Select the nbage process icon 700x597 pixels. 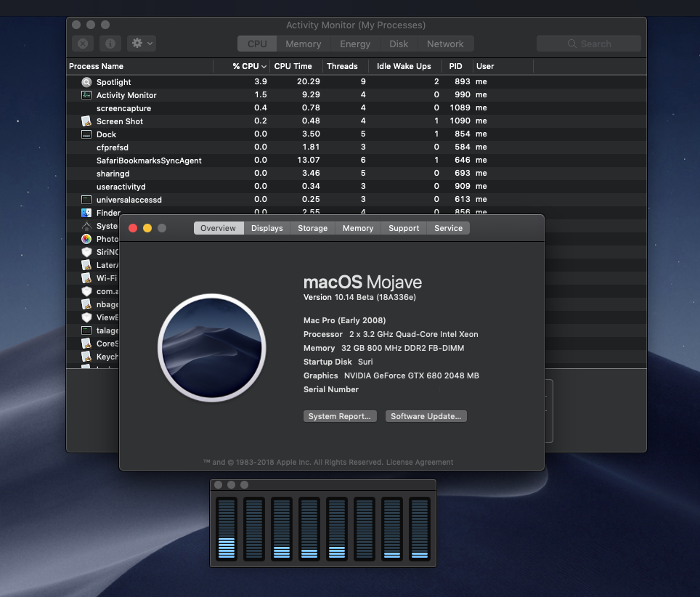(86, 304)
